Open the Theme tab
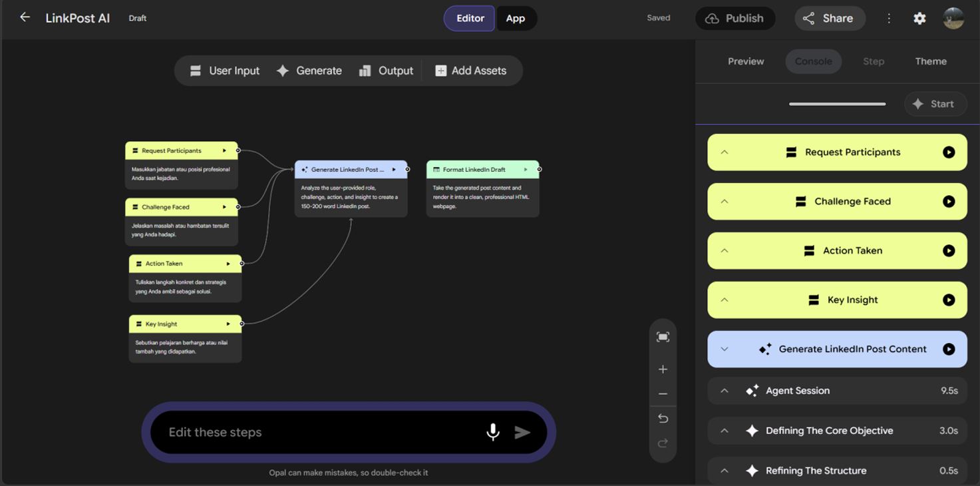Screen dimensions: 980x486 click(931, 61)
